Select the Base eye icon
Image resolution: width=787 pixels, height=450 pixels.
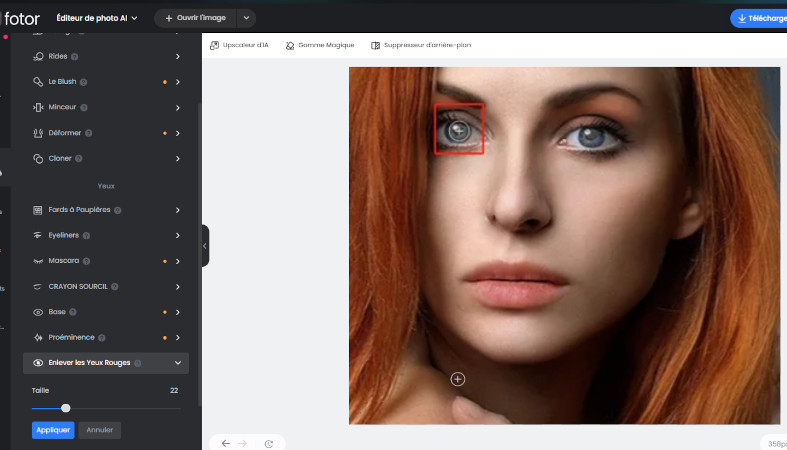point(38,312)
